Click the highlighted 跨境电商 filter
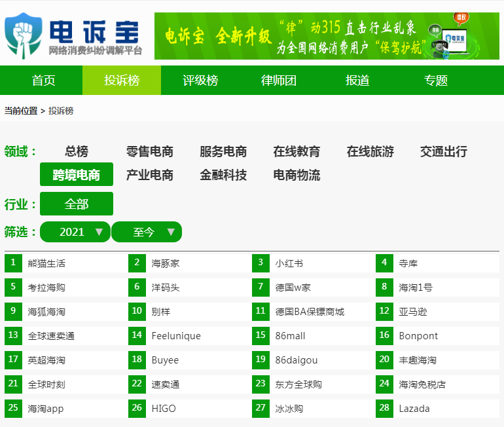 [x=77, y=175]
